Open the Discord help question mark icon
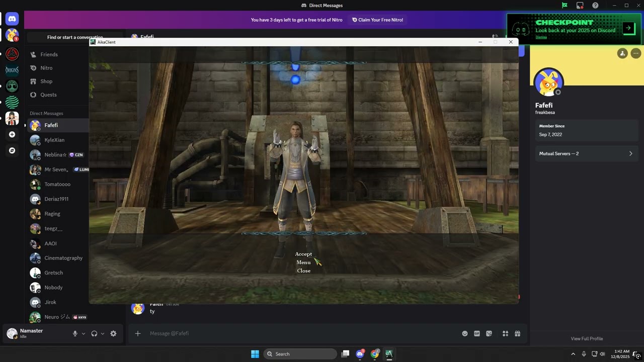This screenshot has width=644, height=362. [x=595, y=6]
